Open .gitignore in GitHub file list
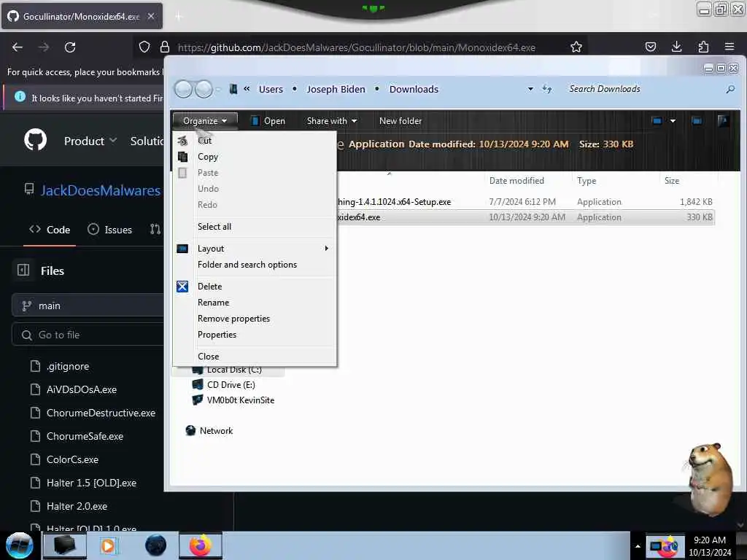 68,366
